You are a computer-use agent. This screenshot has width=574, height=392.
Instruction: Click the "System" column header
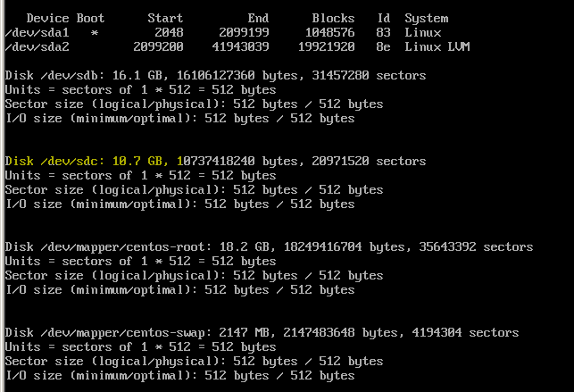coord(426,18)
